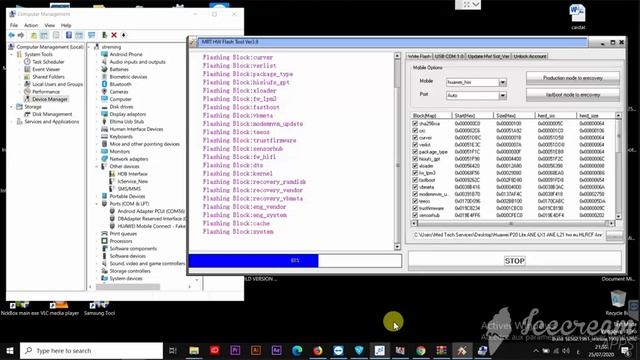Viewport: 640px width, 360px height.
Task: Open Adobe Premiere from taskbar
Action: click(x=235, y=350)
